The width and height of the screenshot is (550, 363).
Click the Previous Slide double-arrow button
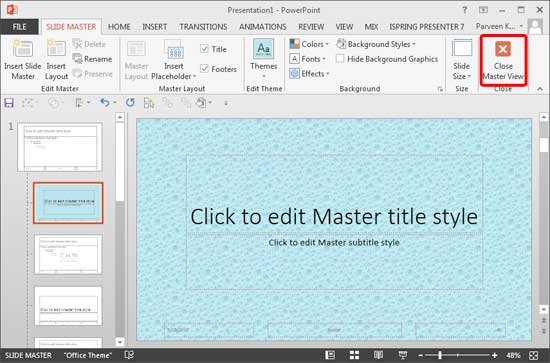coord(544,321)
